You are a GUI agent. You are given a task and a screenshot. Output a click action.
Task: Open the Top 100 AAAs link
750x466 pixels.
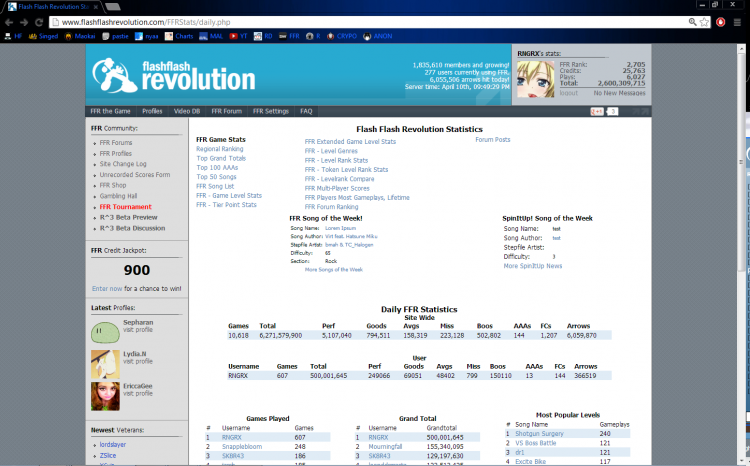(x=216, y=168)
